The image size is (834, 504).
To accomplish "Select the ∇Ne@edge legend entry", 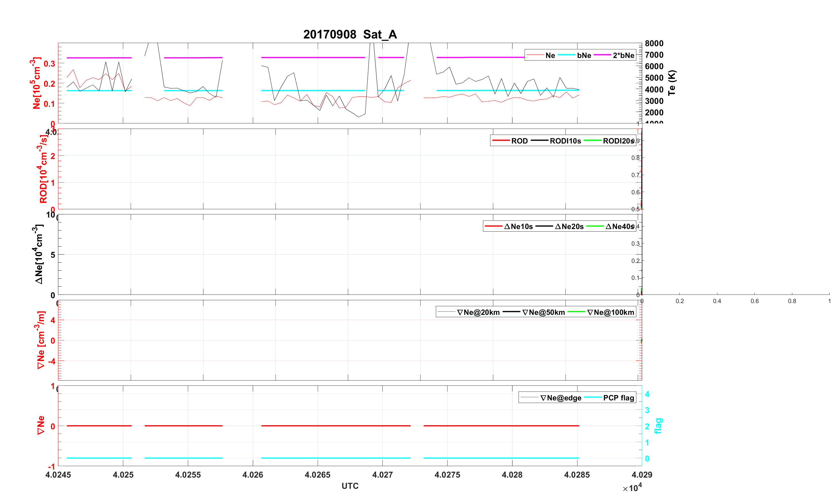I will point(561,398).
